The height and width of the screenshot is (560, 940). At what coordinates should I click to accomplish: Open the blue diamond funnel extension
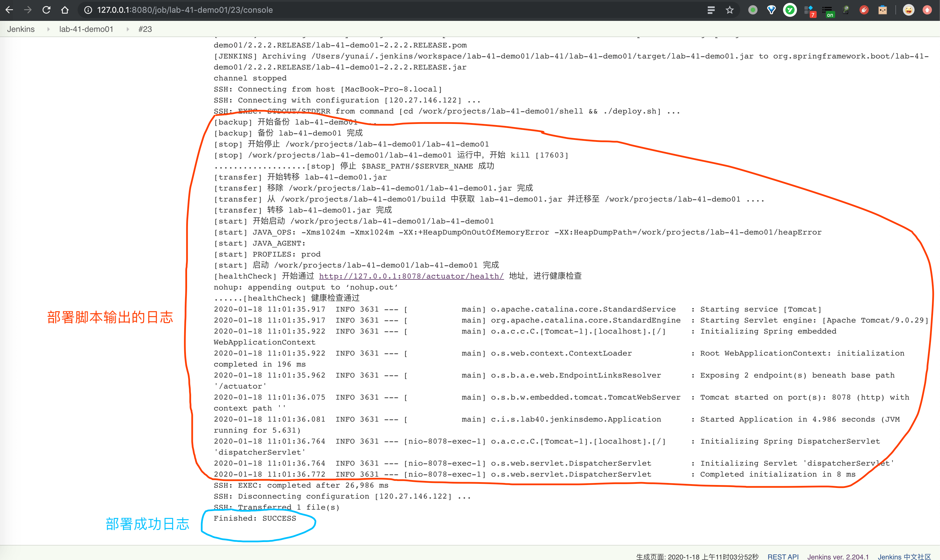pos(771,10)
